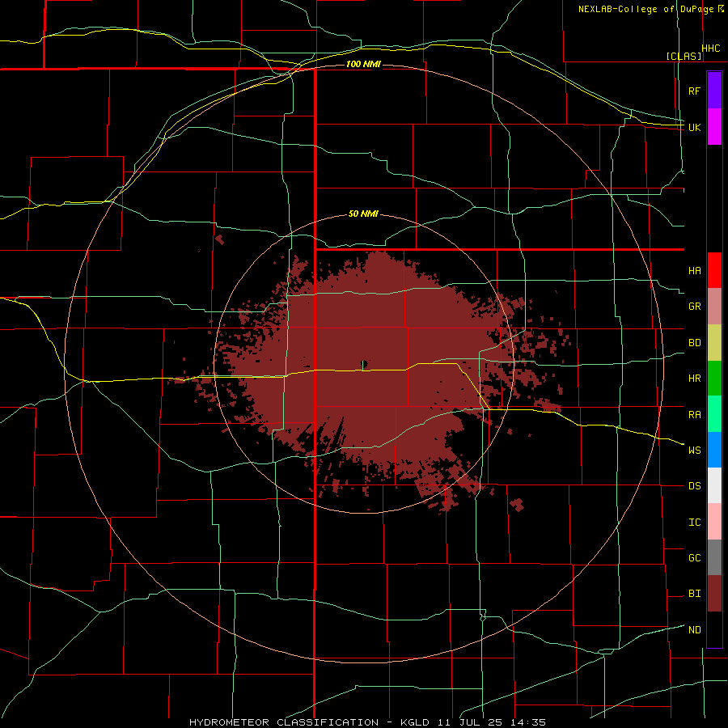This screenshot has height=728, width=728.
Task: Click the BI legend label
Action: tap(694, 594)
